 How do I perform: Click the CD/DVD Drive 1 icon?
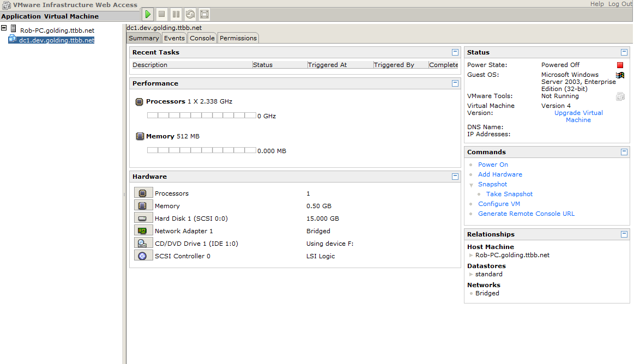point(143,243)
